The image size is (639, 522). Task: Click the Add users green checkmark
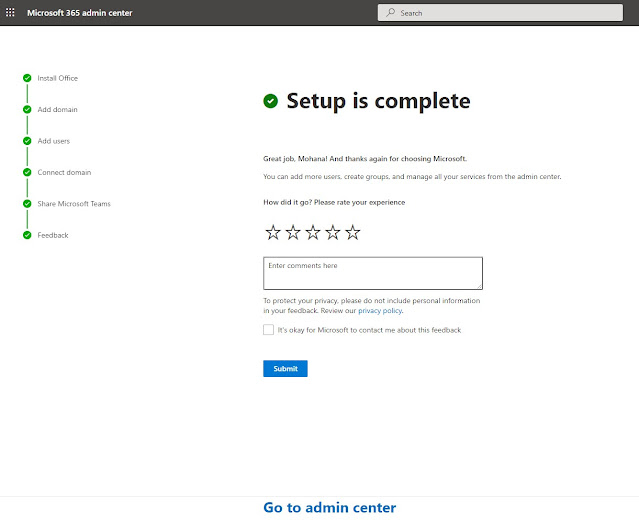click(x=27, y=141)
